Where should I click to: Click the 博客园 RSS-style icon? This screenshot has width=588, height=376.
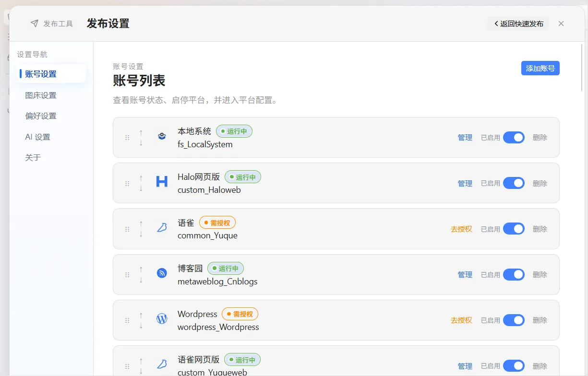coord(162,273)
